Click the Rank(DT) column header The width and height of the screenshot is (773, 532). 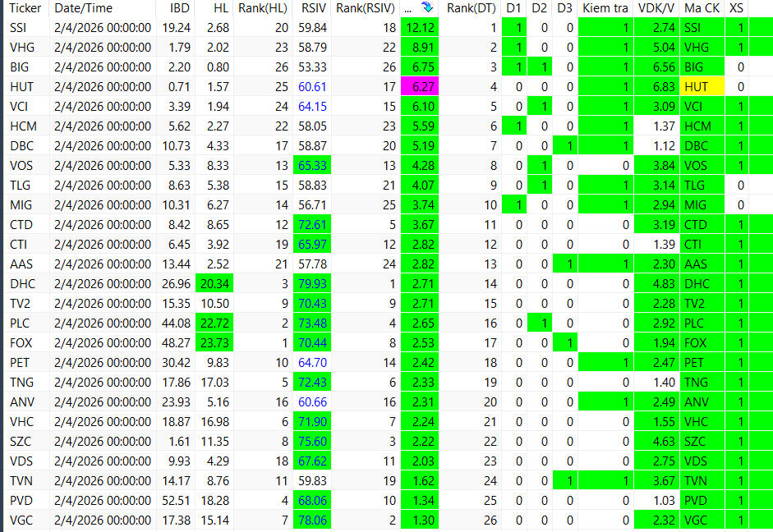click(x=472, y=8)
